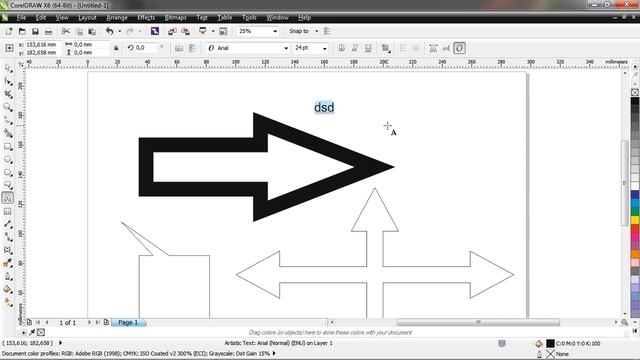Open the zoom level 25% dropdown
Screen dimensions: 640x360
275,31
